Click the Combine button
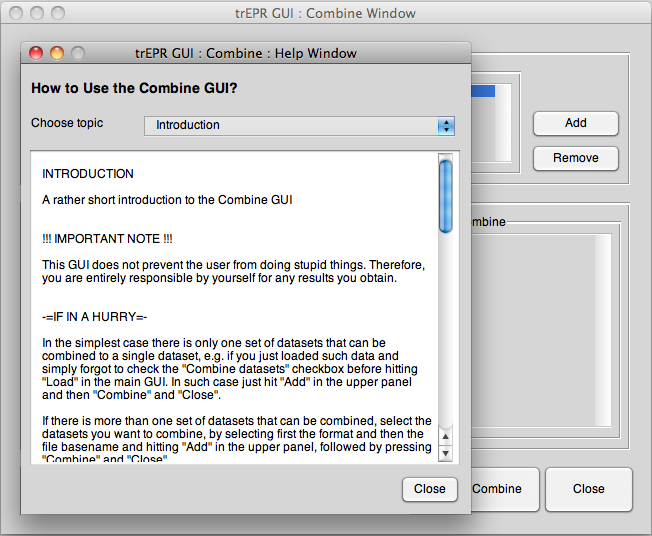This screenshot has height=536, width=652. [497, 489]
